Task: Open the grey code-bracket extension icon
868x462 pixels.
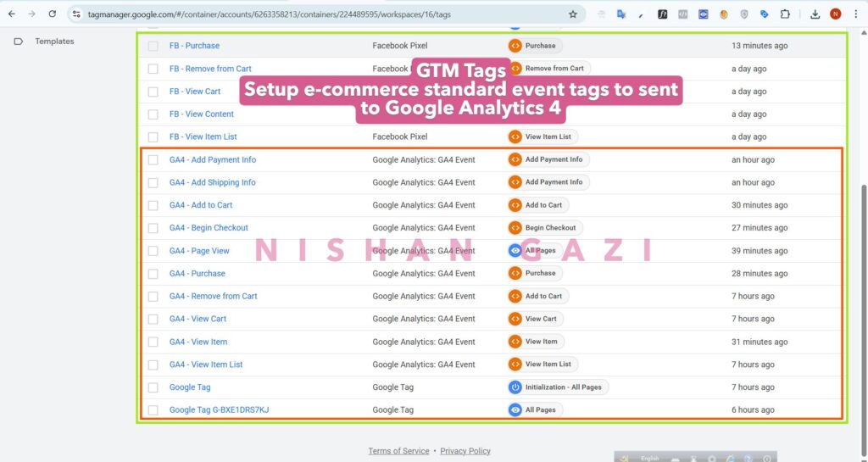Action: 682,14
